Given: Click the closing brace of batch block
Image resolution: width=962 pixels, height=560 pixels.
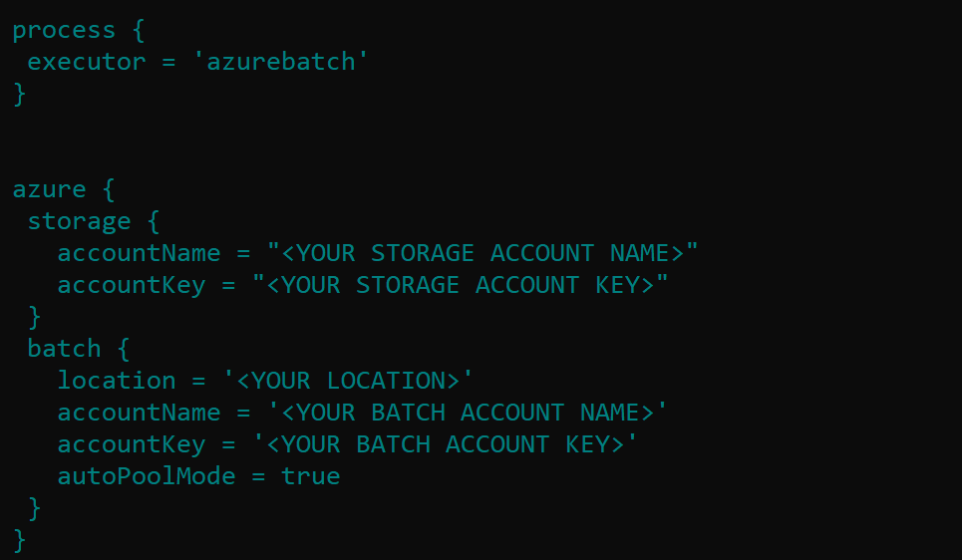Looking at the screenshot, I should tap(34, 509).
